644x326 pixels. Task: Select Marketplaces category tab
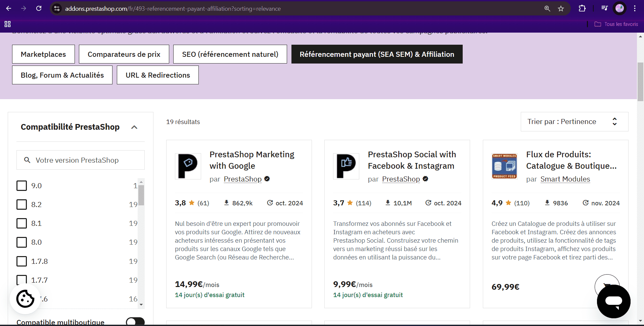[43, 54]
